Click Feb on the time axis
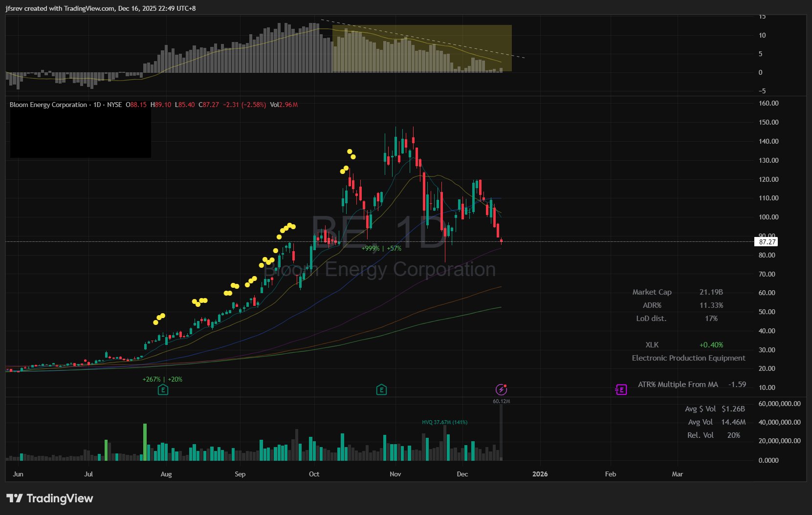 click(611, 474)
